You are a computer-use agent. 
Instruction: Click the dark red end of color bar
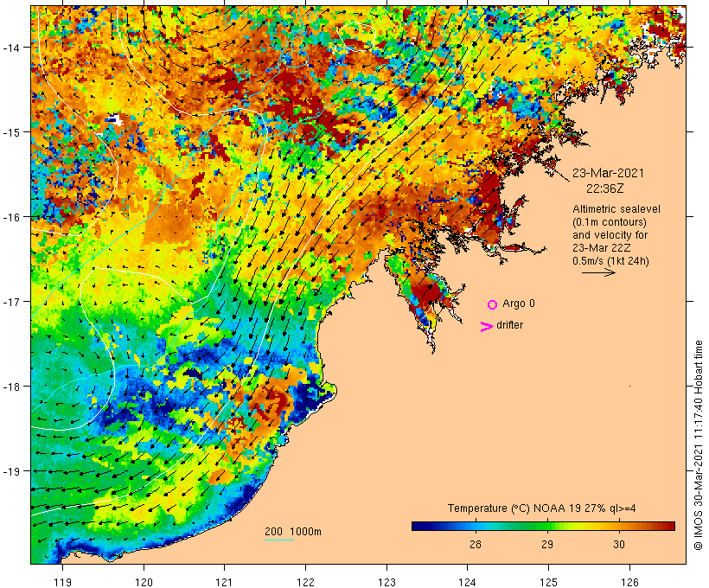click(x=670, y=526)
